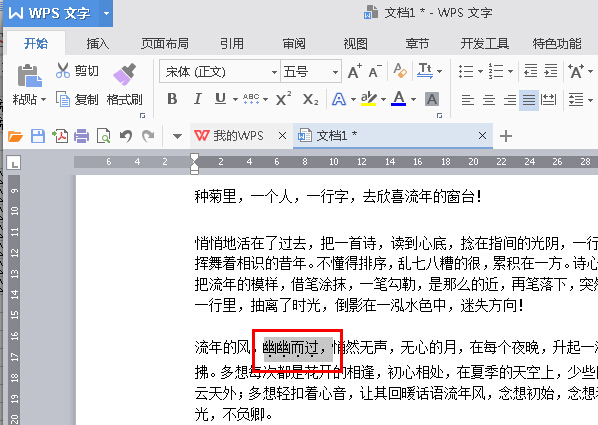Click the Export to PDF icon
This screenshot has height=425, width=598.
click(x=60, y=136)
